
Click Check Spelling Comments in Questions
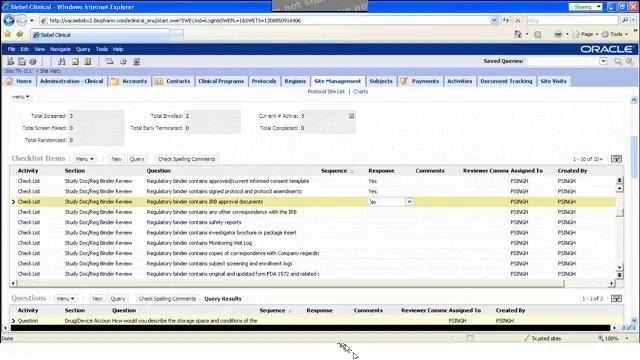[x=167, y=298]
